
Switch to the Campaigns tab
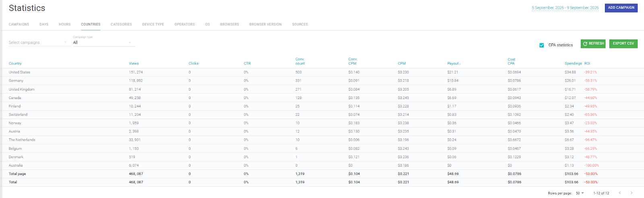(19, 25)
